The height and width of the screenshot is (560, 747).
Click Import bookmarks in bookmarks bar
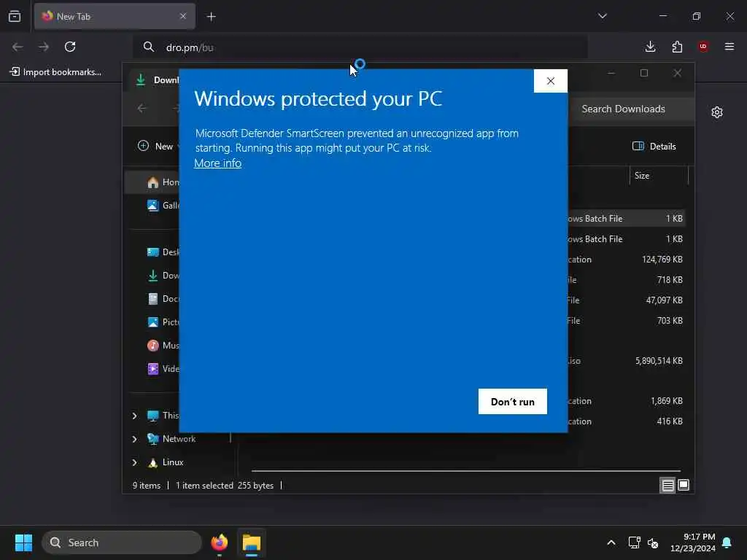click(55, 72)
